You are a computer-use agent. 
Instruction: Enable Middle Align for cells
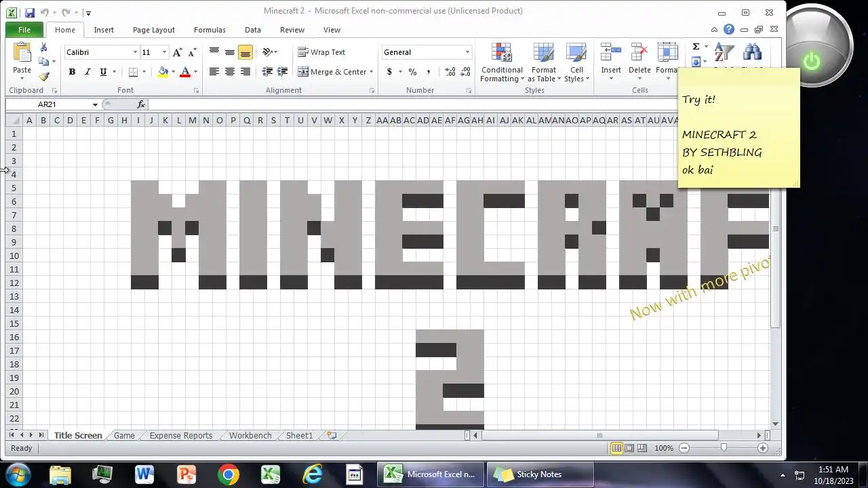pyautogui.click(x=230, y=52)
